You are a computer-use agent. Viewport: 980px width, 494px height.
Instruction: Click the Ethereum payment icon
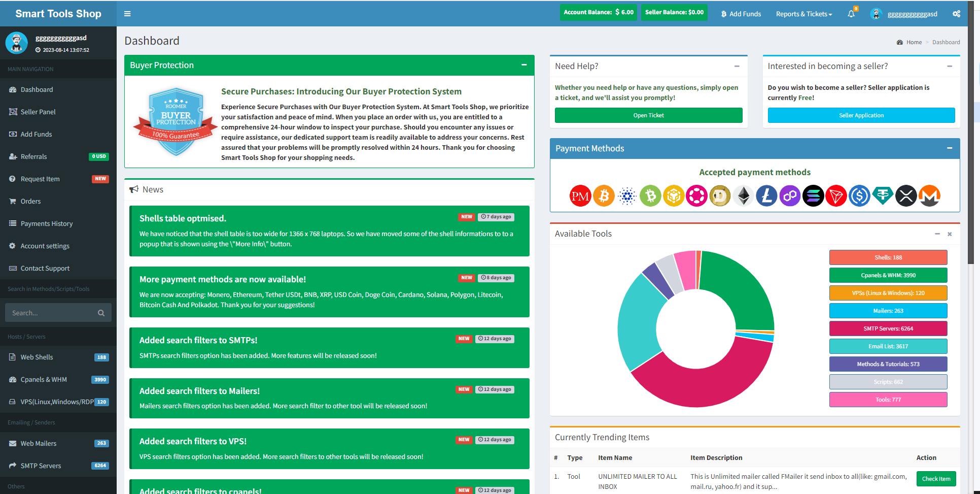pyautogui.click(x=744, y=196)
